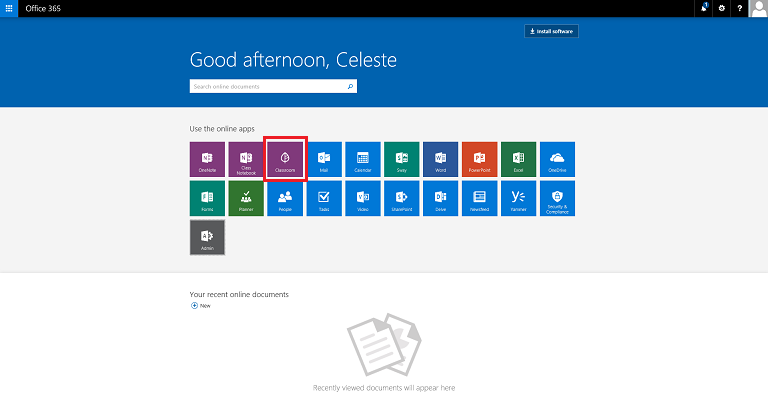Screen dimensions: 768x404
Task: Open the OneDrive tile
Action: point(557,159)
